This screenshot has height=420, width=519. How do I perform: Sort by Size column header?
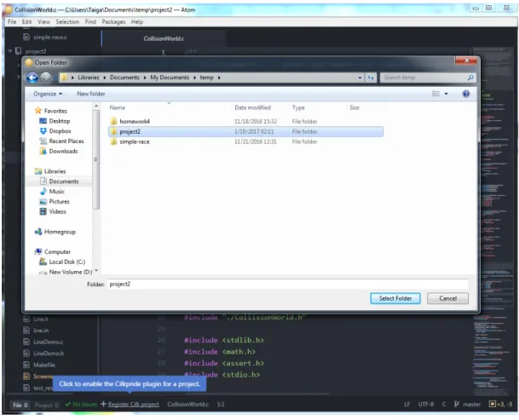point(355,108)
